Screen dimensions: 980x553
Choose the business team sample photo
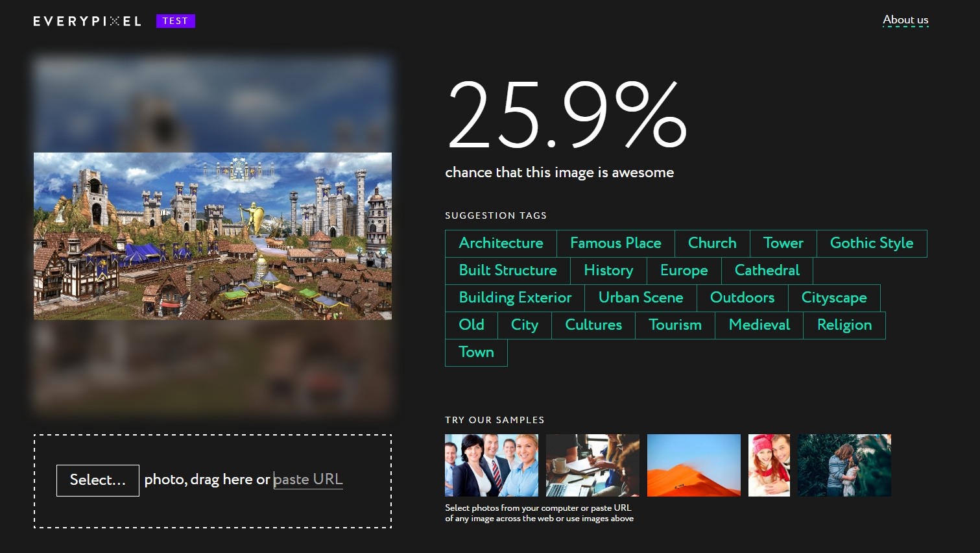tap(492, 465)
